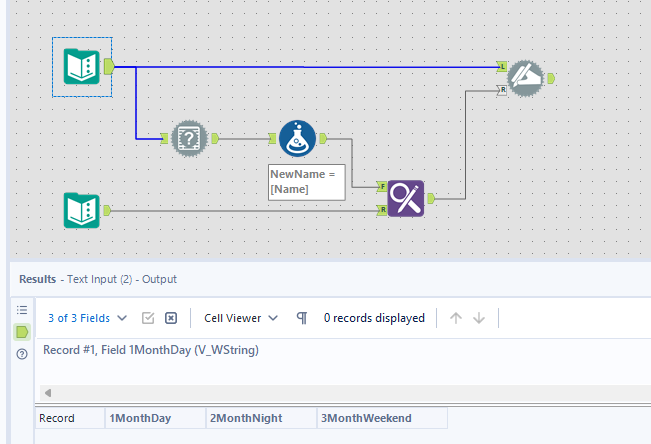
Task: Click the next record down arrow
Action: (479, 318)
